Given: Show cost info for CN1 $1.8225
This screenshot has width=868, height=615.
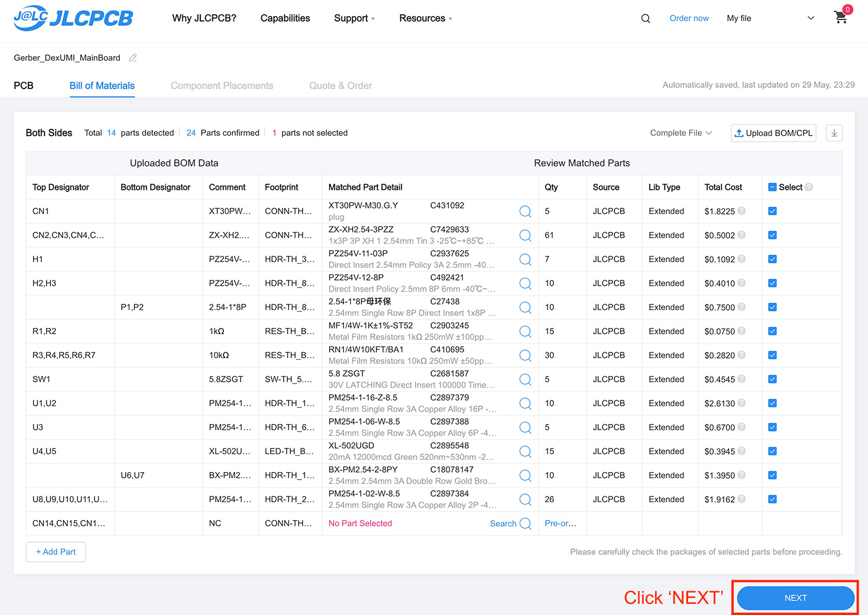Looking at the screenshot, I should tap(741, 211).
